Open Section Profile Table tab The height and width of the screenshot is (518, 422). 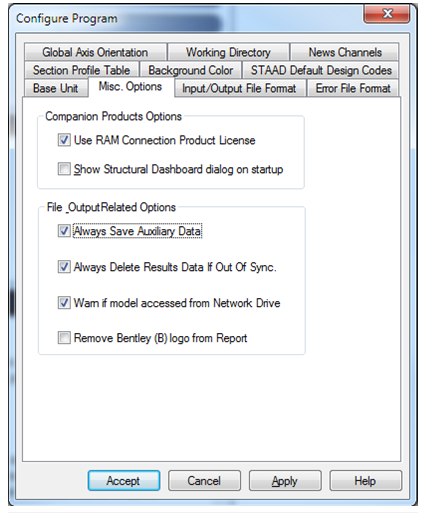(x=81, y=70)
